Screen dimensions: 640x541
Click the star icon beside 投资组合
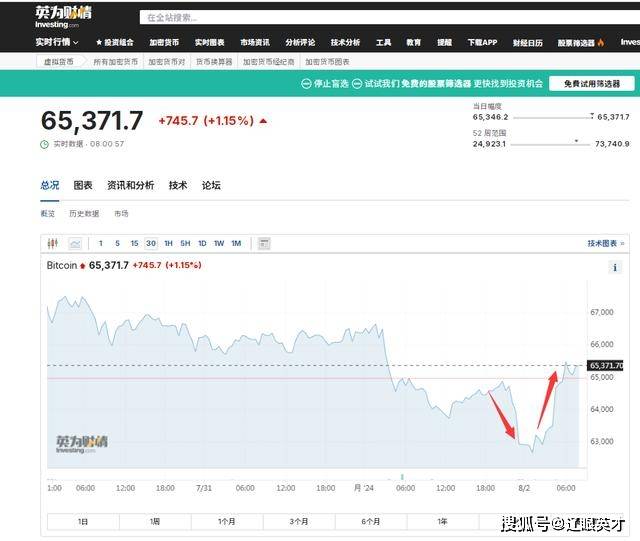tap(99, 43)
